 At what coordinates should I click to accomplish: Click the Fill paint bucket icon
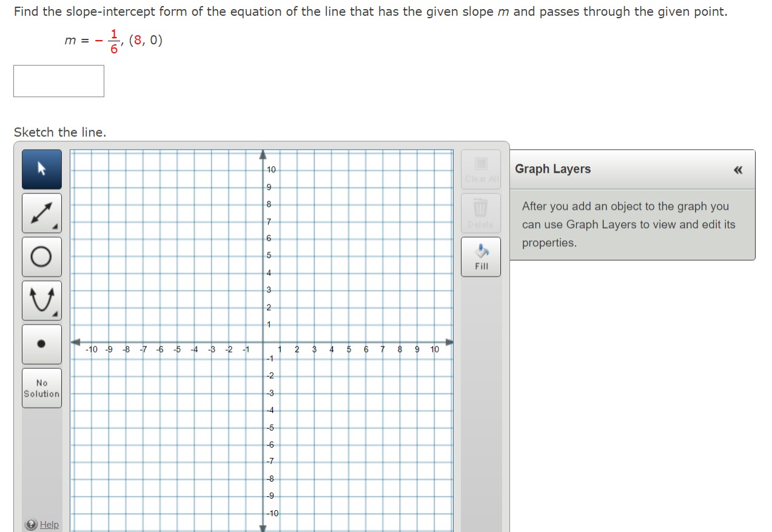[480, 251]
